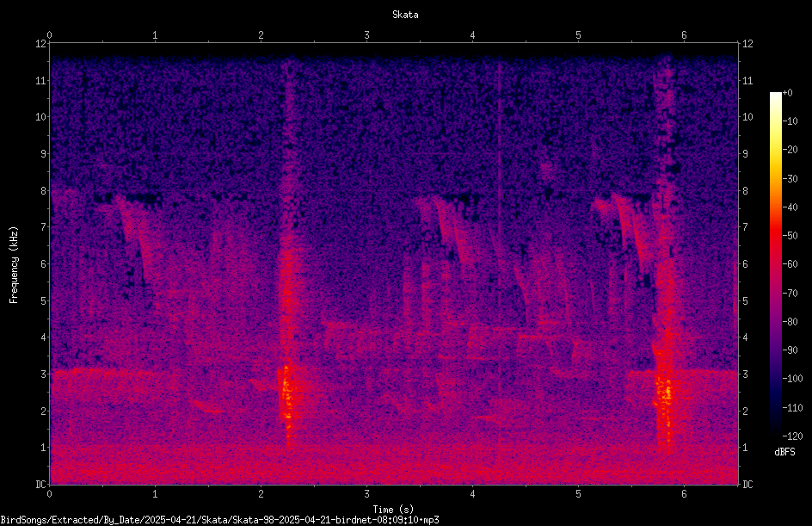Click the white top of the dBFS color bar
The width and height of the screenshot is (812, 526).
775,98
